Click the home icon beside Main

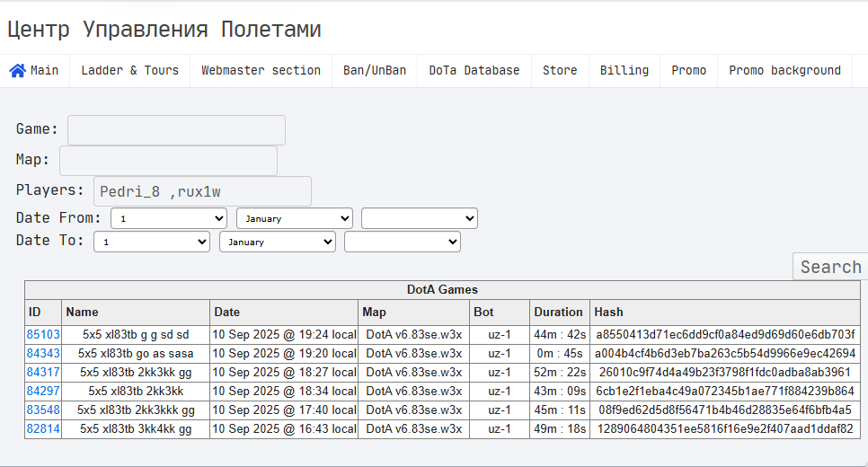point(17,71)
